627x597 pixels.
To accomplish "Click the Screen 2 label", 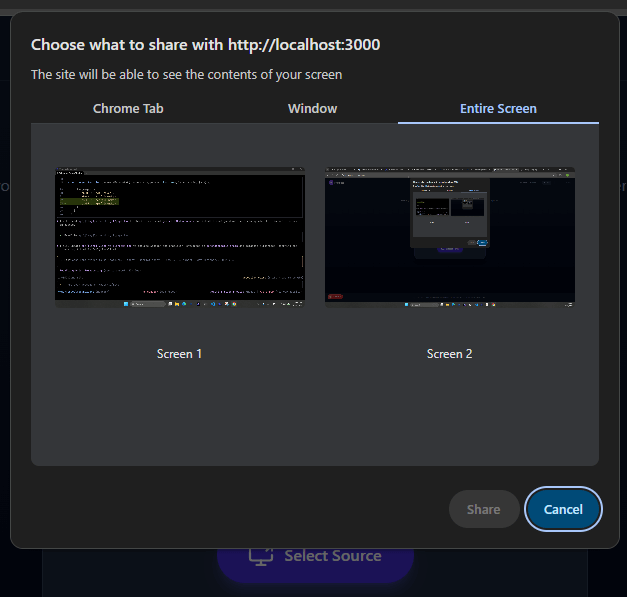I will [449, 354].
